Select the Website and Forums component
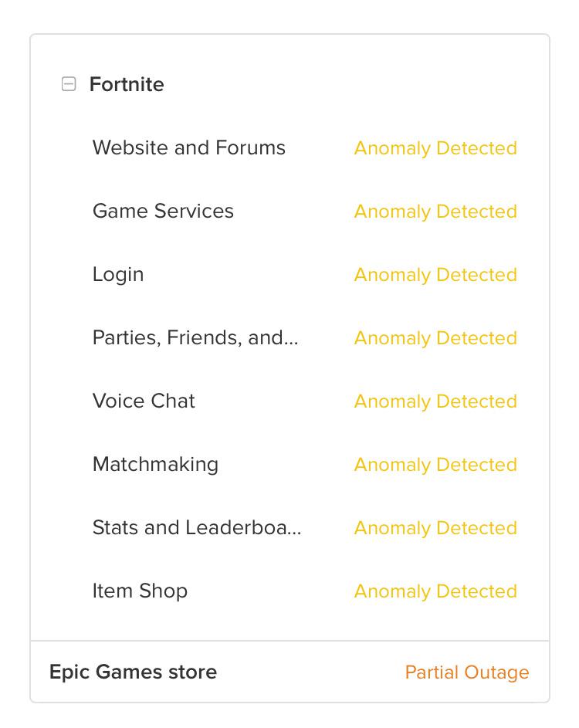Viewport: 579px width, 728px height. click(189, 147)
